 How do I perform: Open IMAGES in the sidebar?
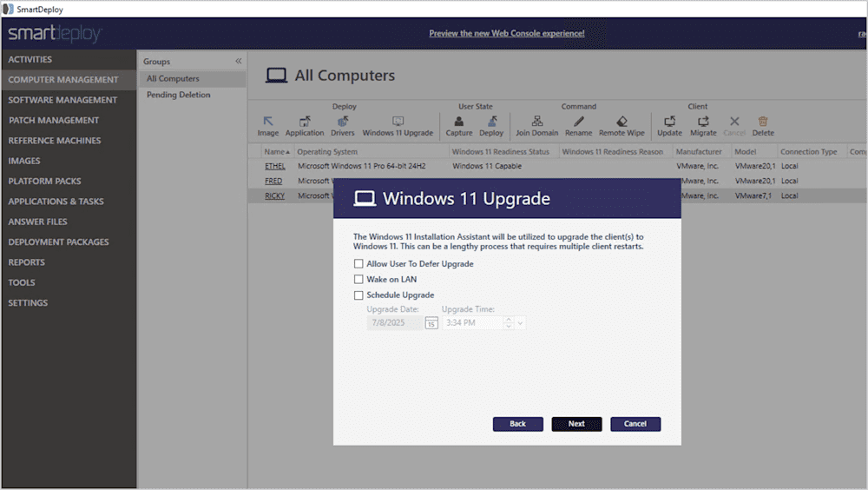pyautogui.click(x=69, y=161)
